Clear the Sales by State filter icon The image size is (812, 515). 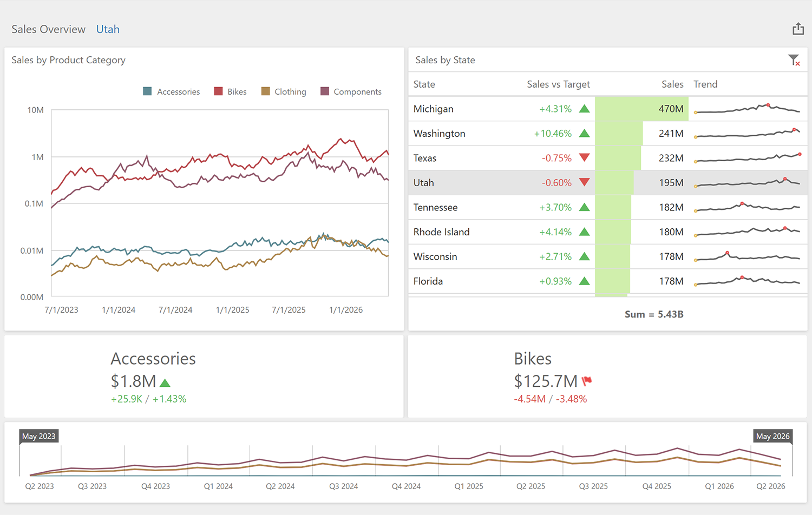[x=794, y=60]
